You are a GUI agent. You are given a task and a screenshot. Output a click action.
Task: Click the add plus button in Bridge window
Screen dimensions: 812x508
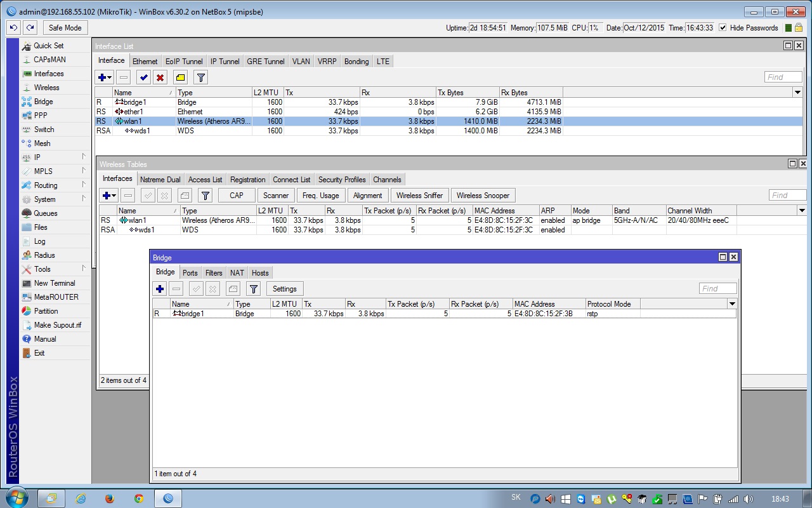click(160, 289)
